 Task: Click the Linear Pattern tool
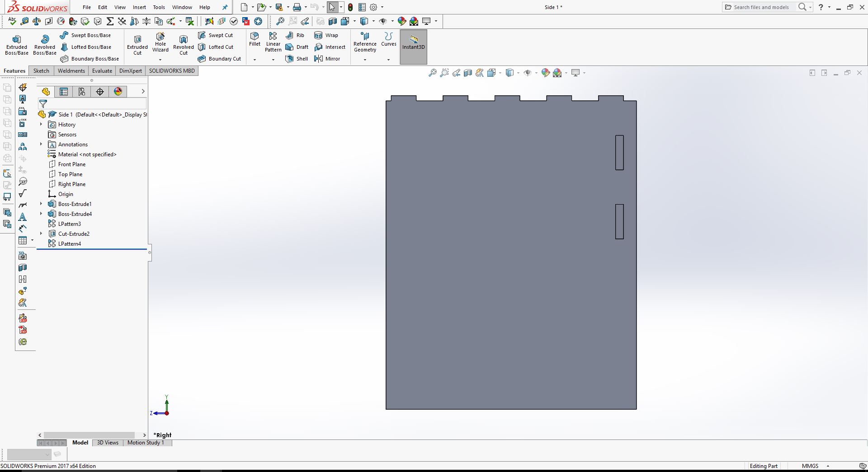(x=273, y=42)
